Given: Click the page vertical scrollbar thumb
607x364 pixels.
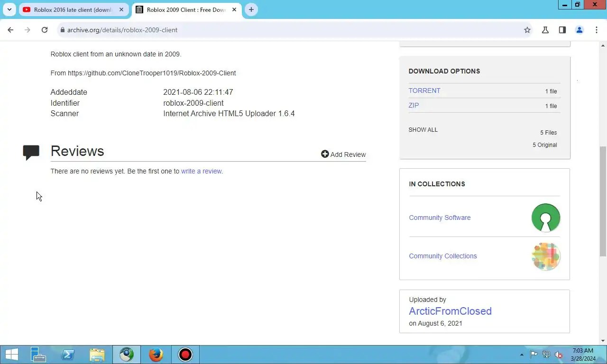Looking at the screenshot, I should (603, 201).
